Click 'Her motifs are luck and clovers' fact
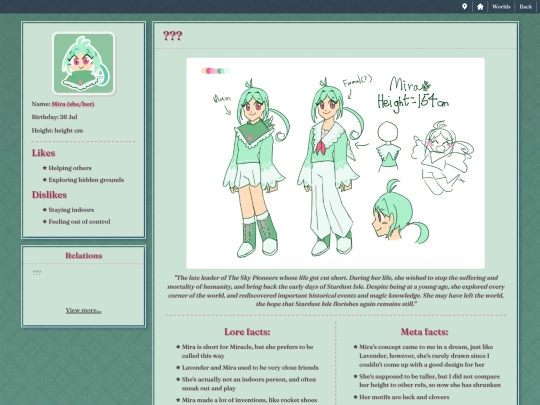Image resolution: width=540 pixels, height=405 pixels. coord(404,397)
